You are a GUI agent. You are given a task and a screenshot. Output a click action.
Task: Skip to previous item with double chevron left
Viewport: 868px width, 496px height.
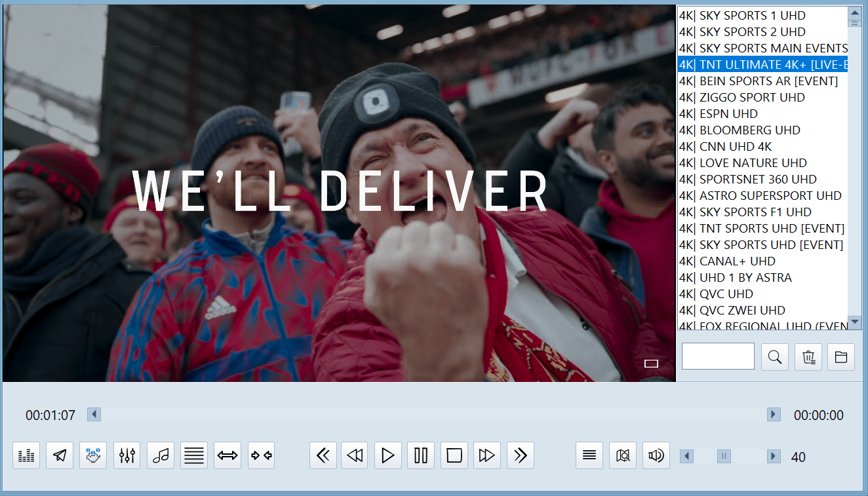tap(323, 455)
